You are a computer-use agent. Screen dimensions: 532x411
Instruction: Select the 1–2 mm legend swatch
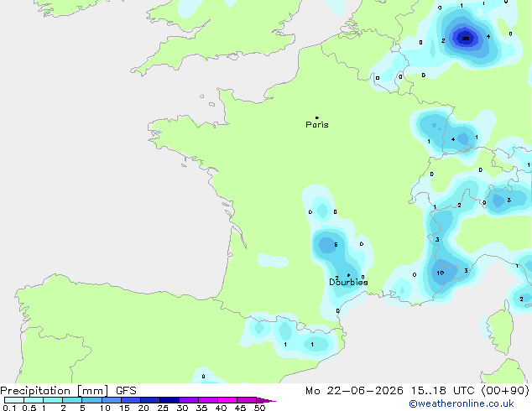(x=53, y=400)
